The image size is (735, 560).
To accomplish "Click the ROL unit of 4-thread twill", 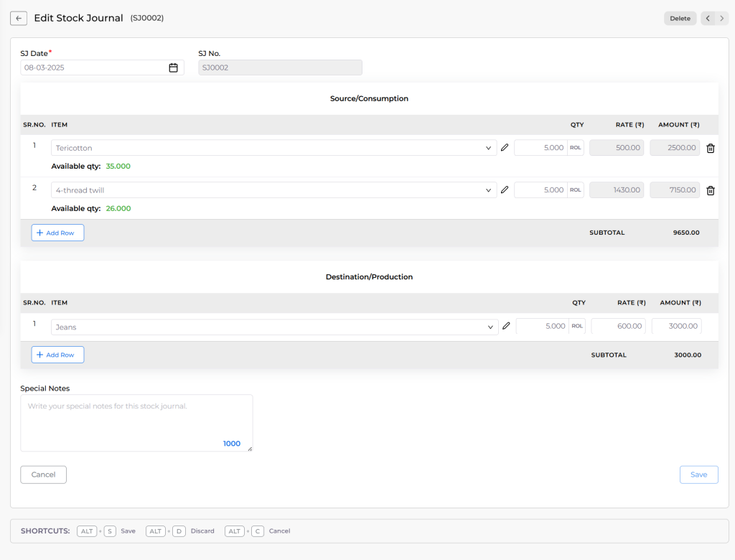I will click(576, 190).
